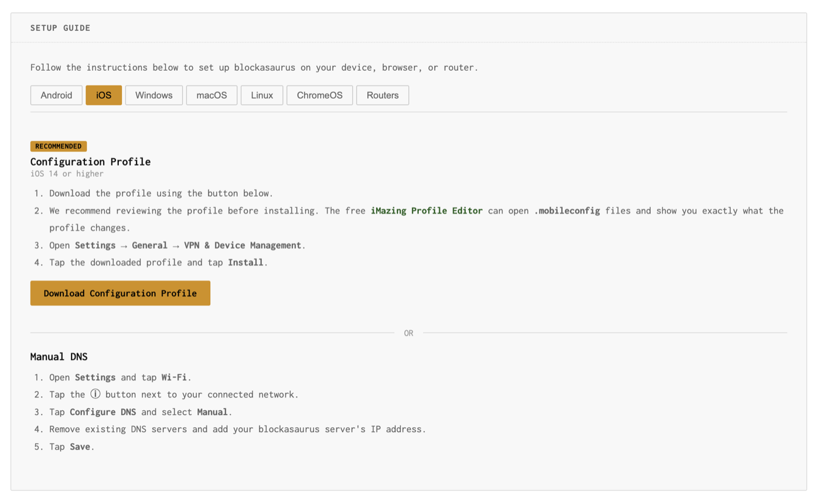Click the bolded .mobileconfig text

568,211
